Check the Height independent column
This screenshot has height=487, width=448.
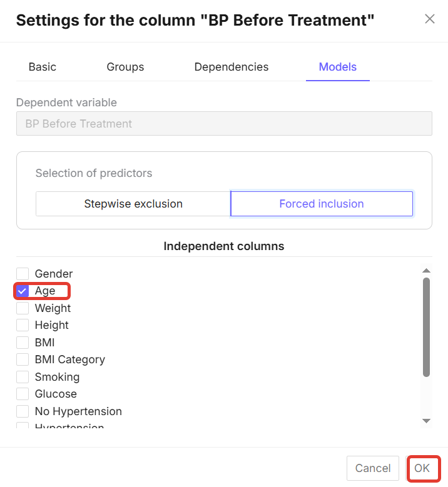tap(23, 325)
